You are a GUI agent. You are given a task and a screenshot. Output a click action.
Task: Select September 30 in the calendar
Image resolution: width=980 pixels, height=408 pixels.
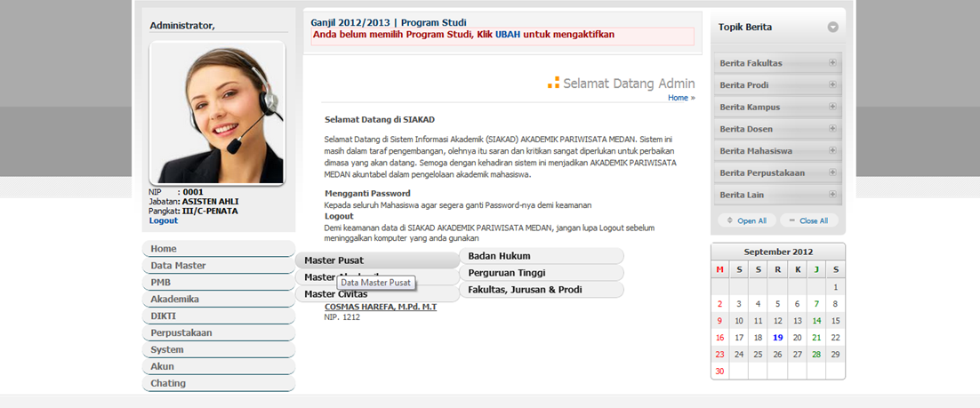pos(719,372)
